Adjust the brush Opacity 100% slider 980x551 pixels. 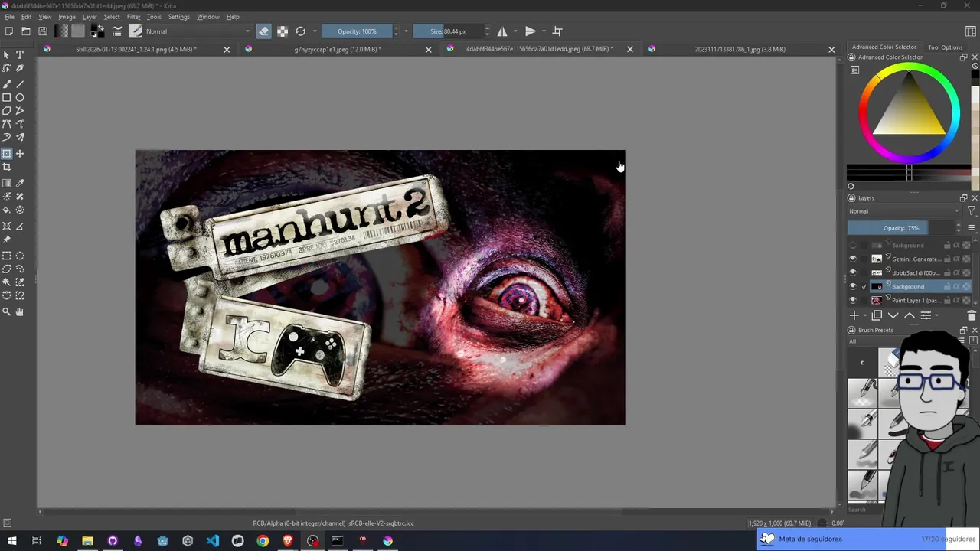coord(357,31)
